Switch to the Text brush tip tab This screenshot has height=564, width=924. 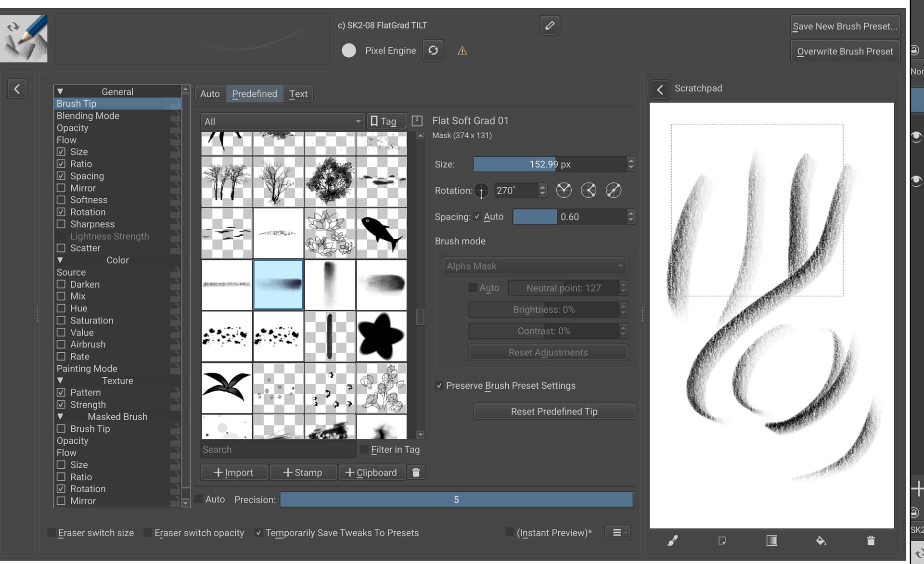298,94
